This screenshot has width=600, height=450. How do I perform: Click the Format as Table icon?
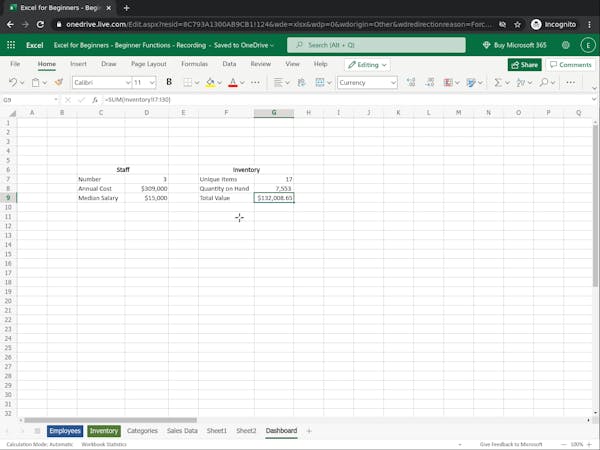[471, 82]
